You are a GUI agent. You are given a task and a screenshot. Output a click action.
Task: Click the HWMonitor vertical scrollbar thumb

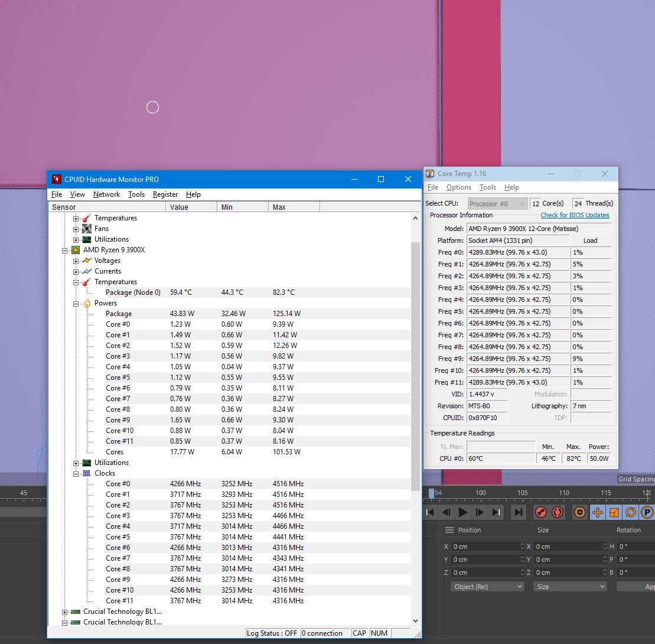415,366
